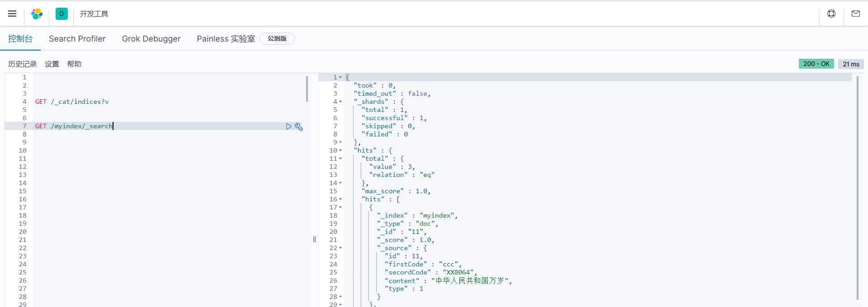Click fold end marker on line 28
Viewport: 868px width, 307px height.
340,297
